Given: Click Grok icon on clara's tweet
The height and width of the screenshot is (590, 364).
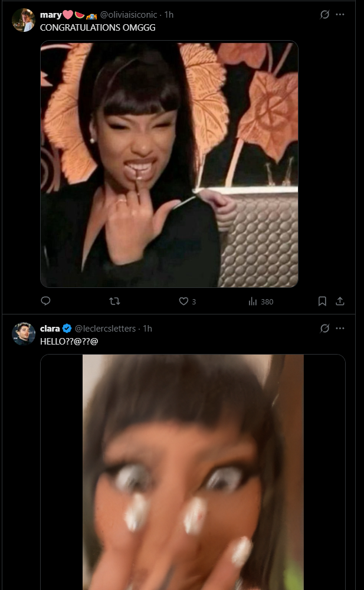Looking at the screenshot, I should click(324, 328).
